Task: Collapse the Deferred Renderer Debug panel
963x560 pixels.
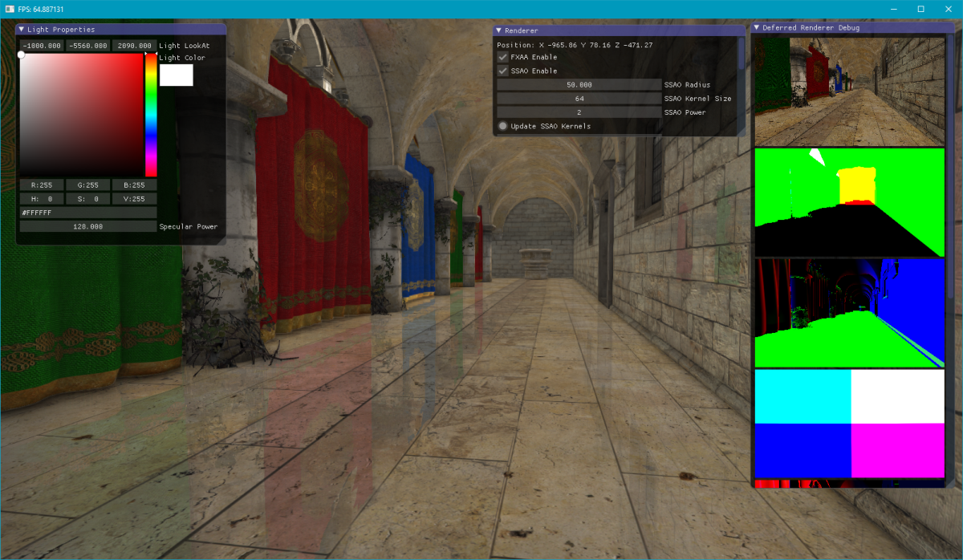Action: [x=755, y=26]
